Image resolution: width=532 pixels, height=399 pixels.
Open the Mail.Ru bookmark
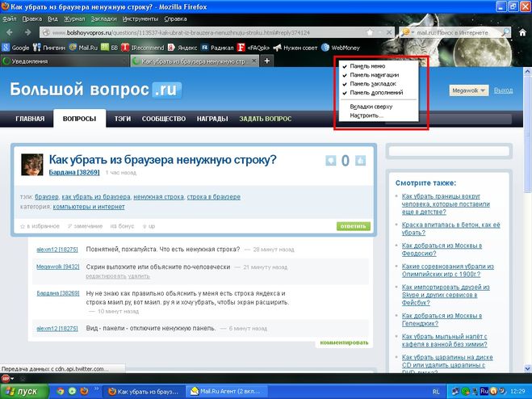[83, 48]
